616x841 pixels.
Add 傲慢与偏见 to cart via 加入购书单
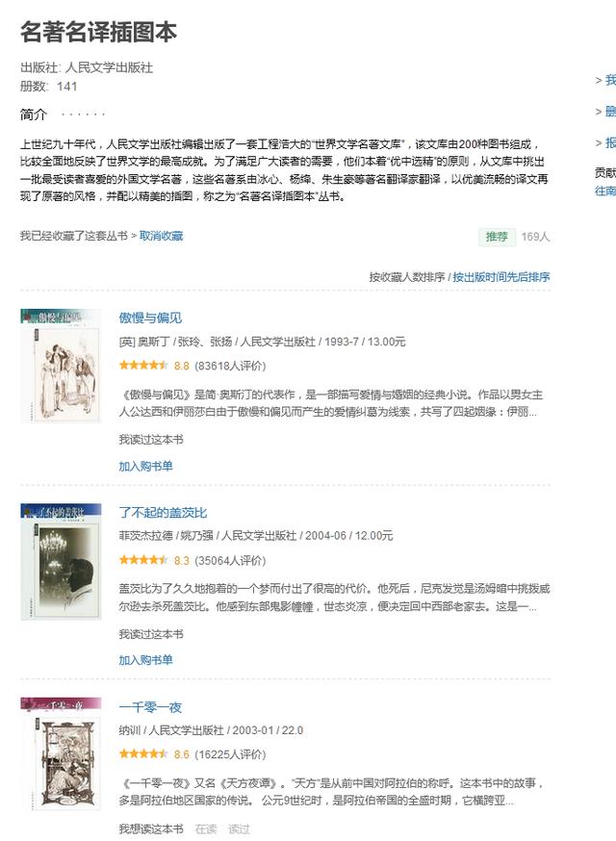click(145, 466)
